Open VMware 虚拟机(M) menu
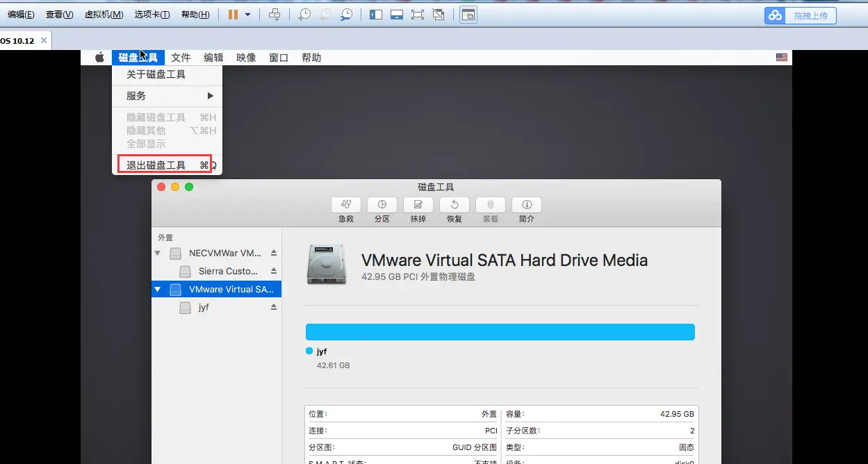The width and height of the screenshot is (868, 464). pyautogui.click(x=104, y=15)
